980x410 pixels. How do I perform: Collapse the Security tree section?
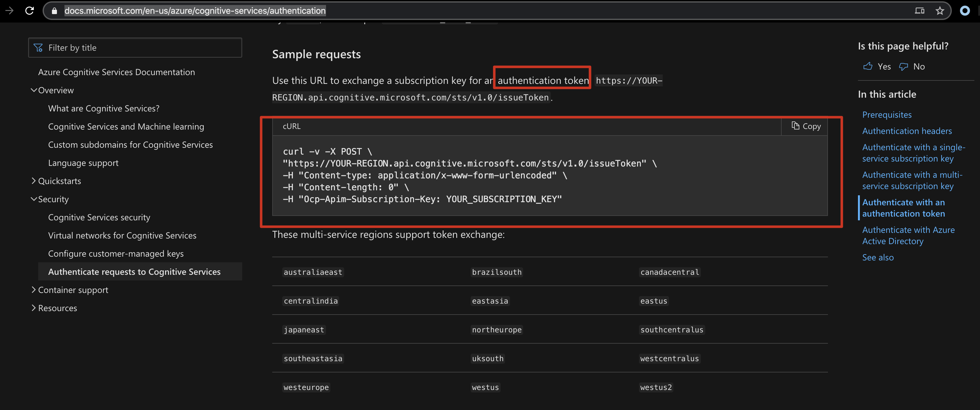34,199
